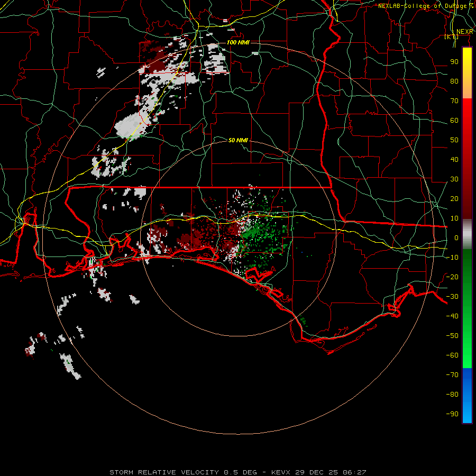Click the -80 value on velocity scale
The image size is (476, 476).
452,395
